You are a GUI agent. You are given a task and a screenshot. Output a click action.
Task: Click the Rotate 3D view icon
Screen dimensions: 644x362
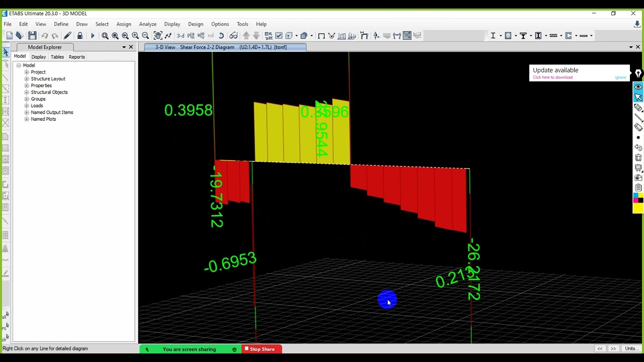point(221,36)
